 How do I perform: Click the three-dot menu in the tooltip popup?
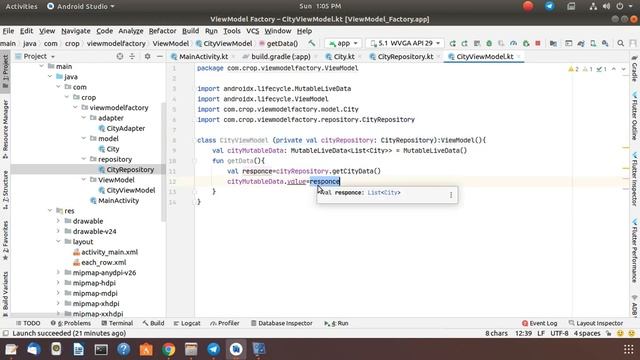tap(451, 195)
